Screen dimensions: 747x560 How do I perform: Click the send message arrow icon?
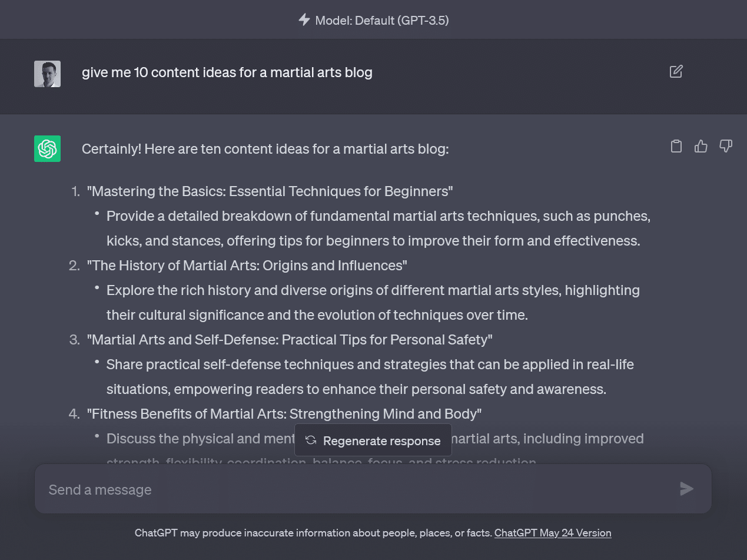(686, 489)
